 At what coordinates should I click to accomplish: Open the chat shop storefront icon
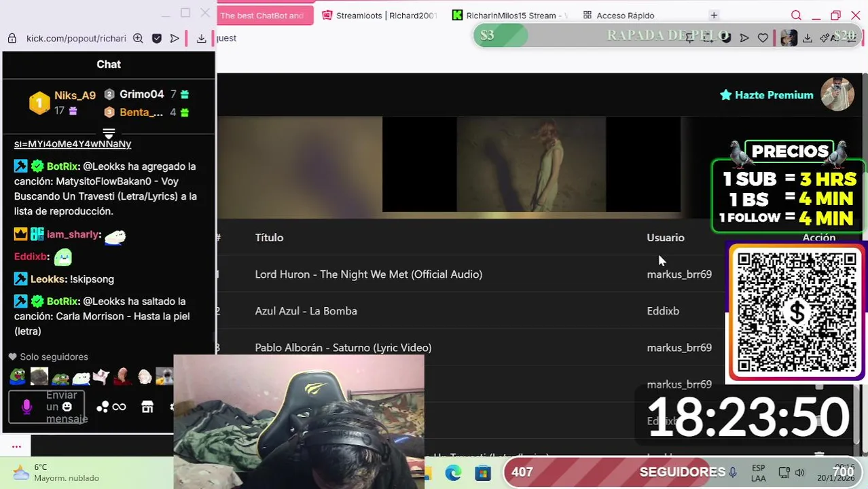(147, 407)
